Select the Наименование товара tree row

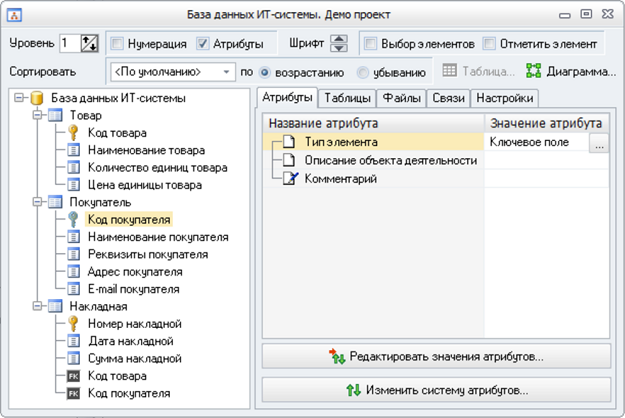[x=146, y=150]
